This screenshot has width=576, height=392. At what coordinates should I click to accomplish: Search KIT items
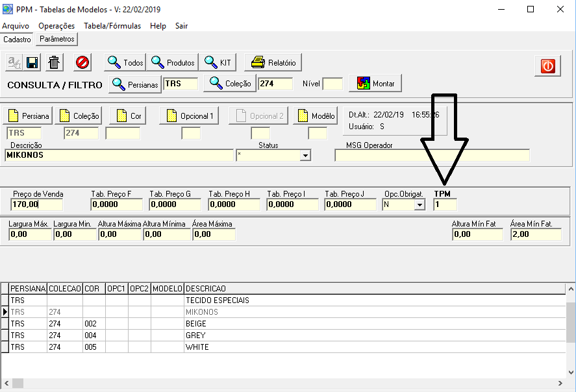point(218,62)
